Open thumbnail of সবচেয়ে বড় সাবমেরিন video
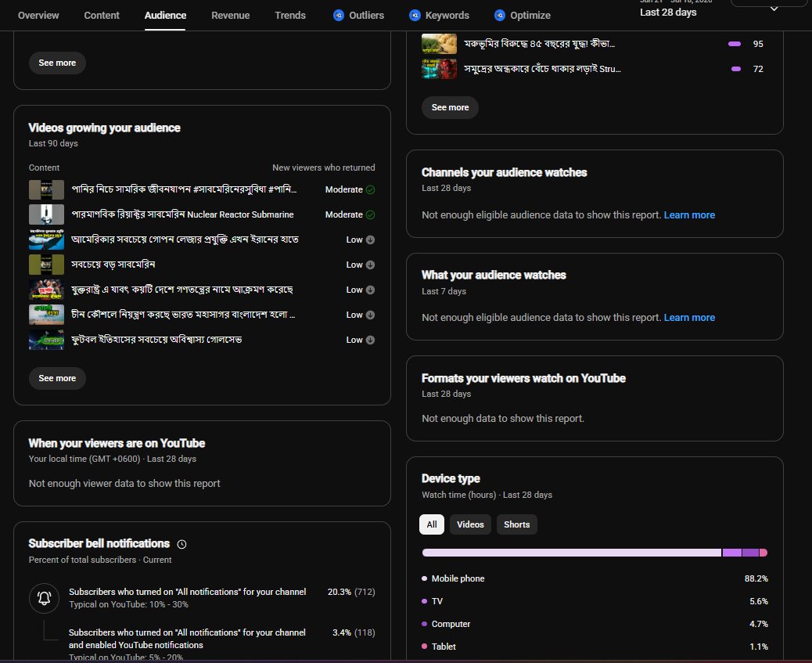The width and height of the screenshot is (812, 663). point(47,265)
